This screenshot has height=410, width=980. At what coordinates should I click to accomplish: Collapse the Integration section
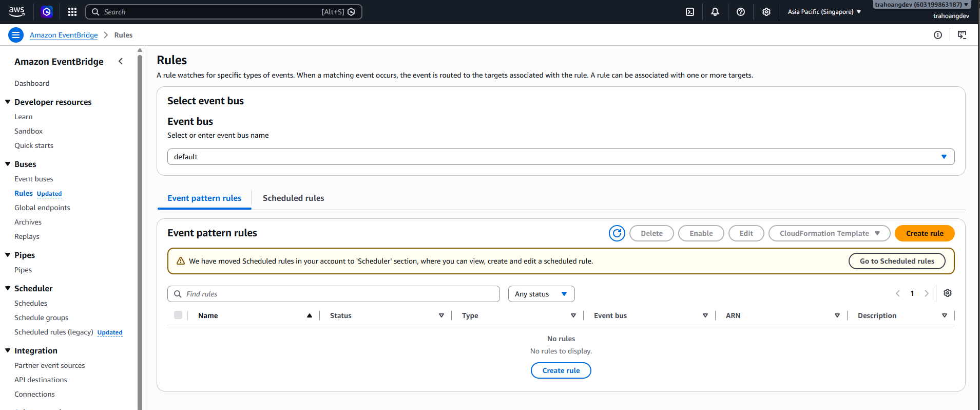tap(8, 350)
